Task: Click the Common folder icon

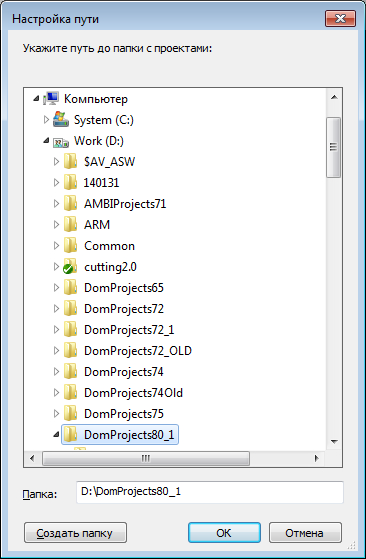Action: [x=71, y=246]
